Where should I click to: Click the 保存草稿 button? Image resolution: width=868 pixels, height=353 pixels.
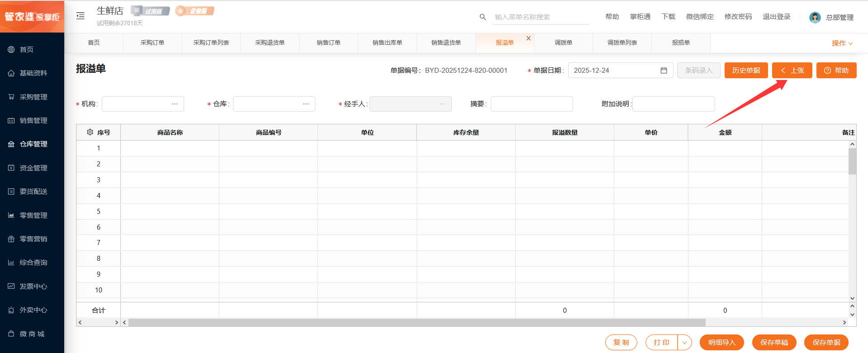tap(774, 343)
